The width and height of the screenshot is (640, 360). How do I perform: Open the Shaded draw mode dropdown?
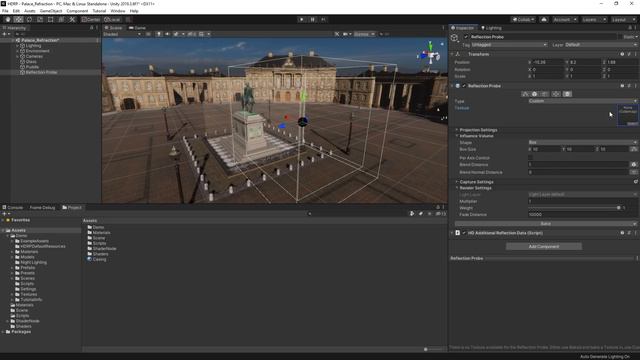pos(122,34)
